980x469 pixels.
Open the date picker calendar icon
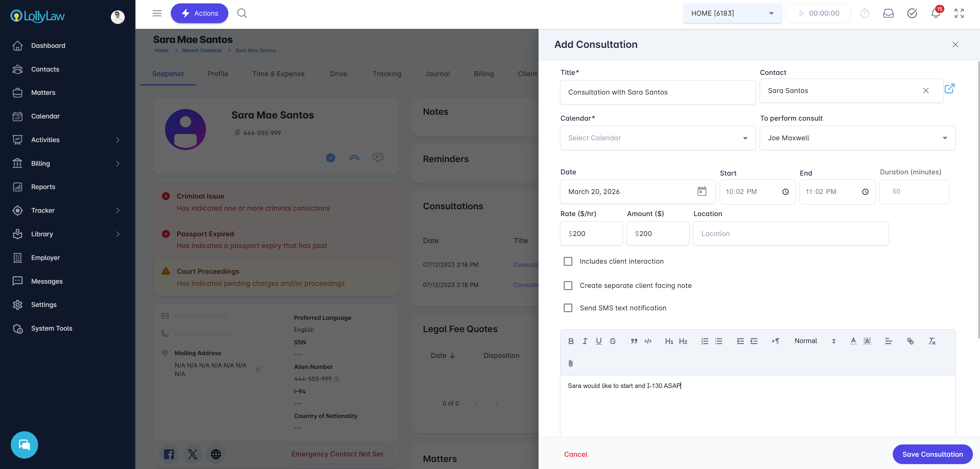tap(702, 191)
